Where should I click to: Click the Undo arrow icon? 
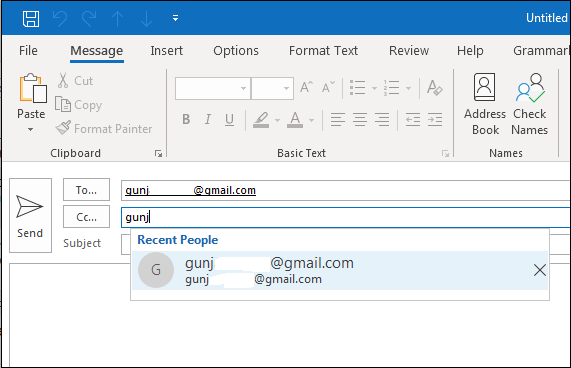point(60,18)
